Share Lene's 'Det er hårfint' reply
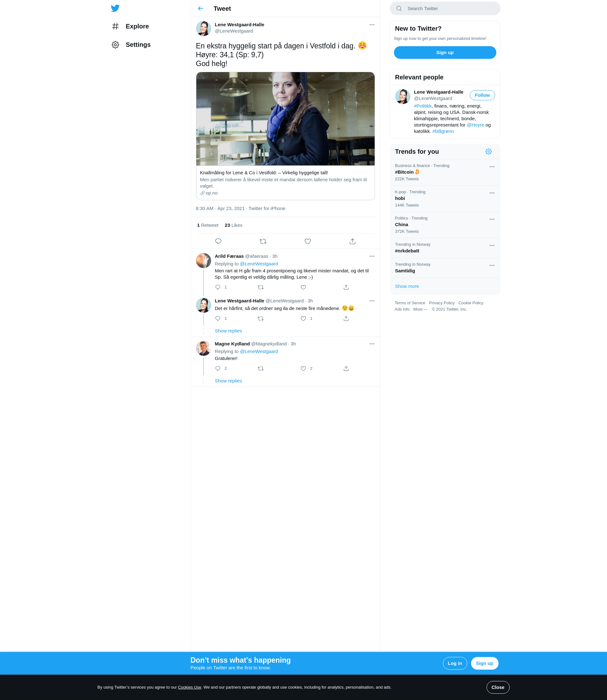607x700 pixels. 346,319
